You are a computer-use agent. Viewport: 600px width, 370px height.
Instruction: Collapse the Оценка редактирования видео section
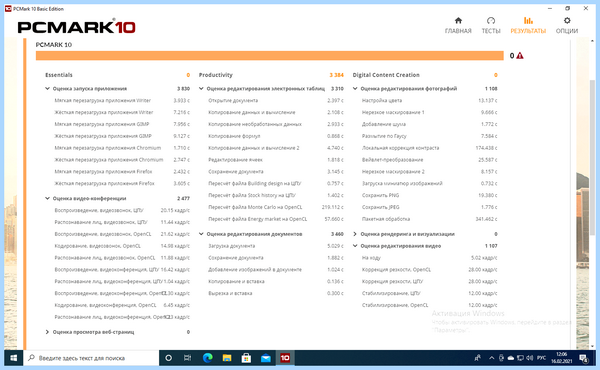[x=355, y=246]
